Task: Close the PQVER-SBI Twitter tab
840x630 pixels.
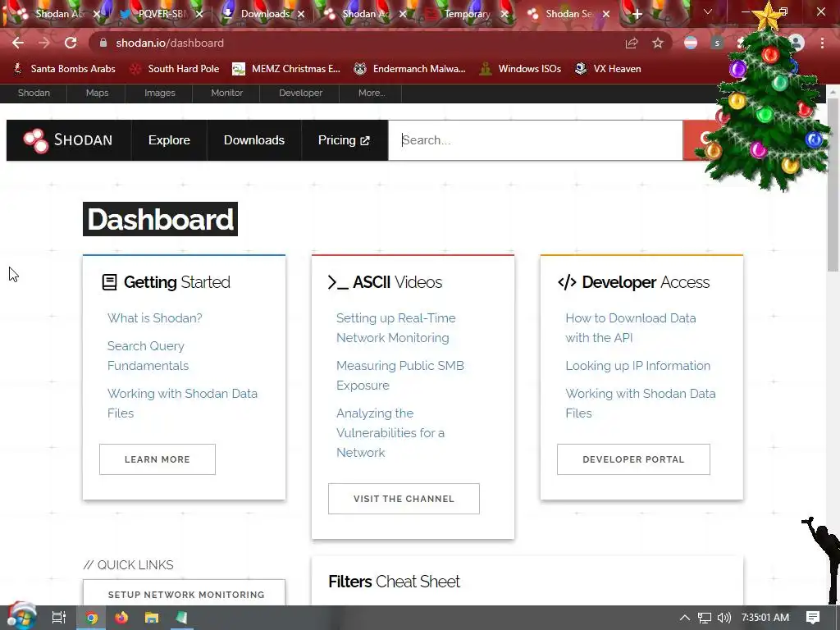Action: [x=199, y=14]
